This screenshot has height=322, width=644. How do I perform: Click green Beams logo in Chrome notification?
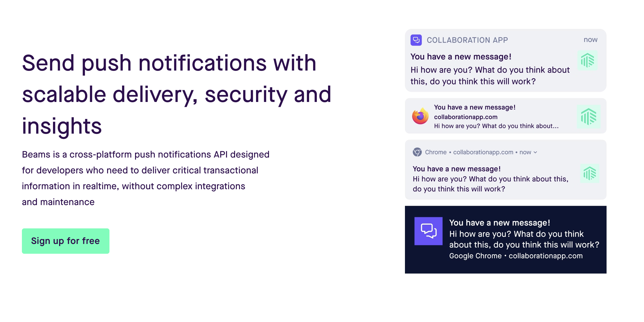590,173
